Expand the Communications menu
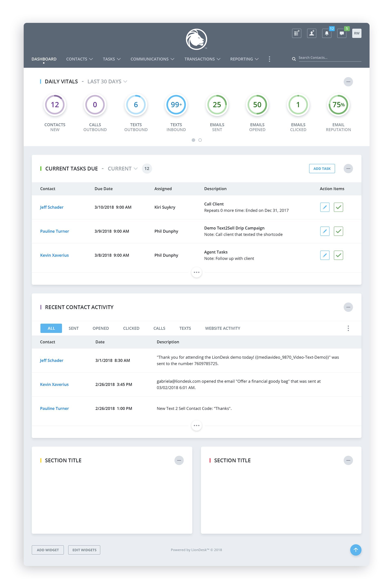 [152, 59]
